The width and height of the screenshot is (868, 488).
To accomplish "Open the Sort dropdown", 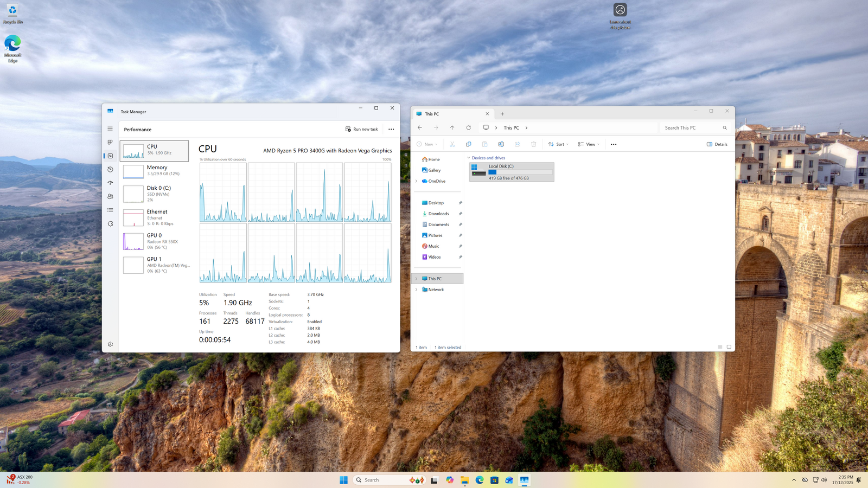I will point(558,144).
